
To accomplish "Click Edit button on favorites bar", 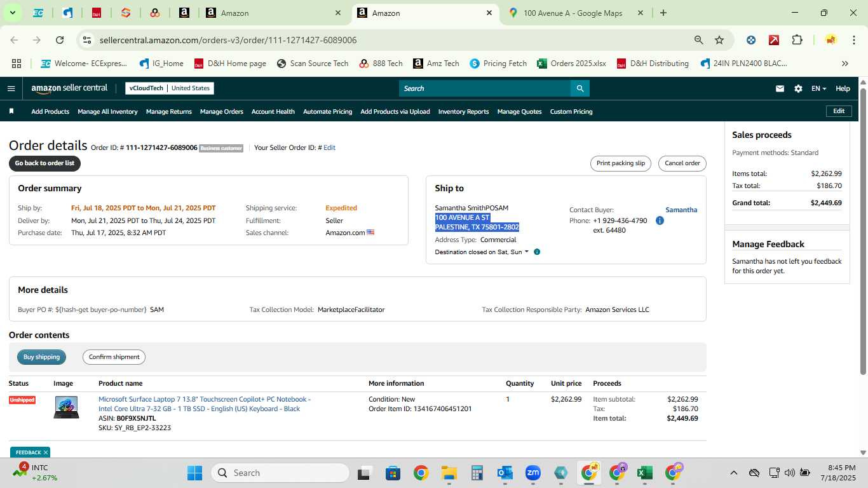I will pyautogui.click(x=839, y=111).
